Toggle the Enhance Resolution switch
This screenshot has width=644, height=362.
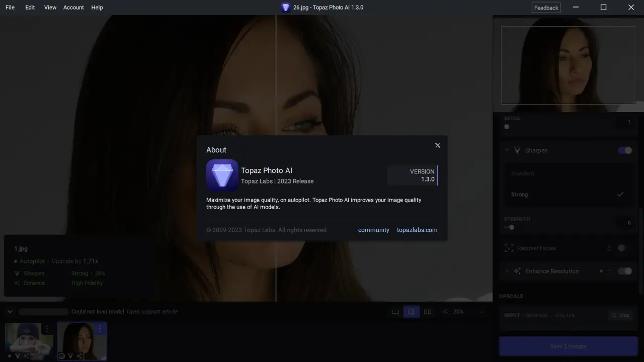coord(625,271)
